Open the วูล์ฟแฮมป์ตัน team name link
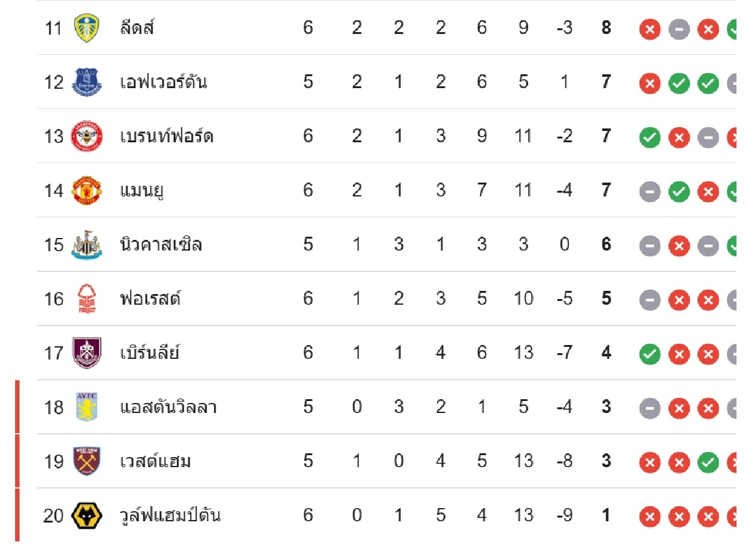This screenshot has height=549, width=756. coord(170,515)
